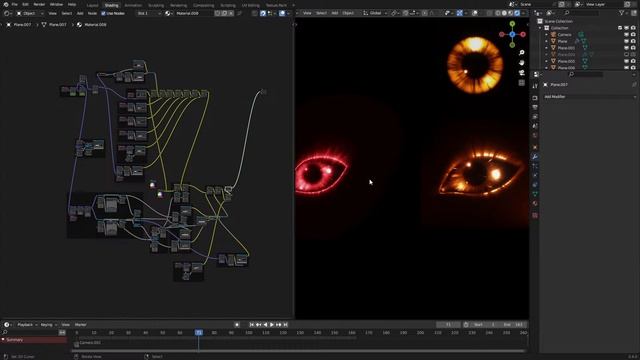The width and height of the screenshot is (640, 360).
Task: Open the Edit menu
Action: [x=25, y=4]
